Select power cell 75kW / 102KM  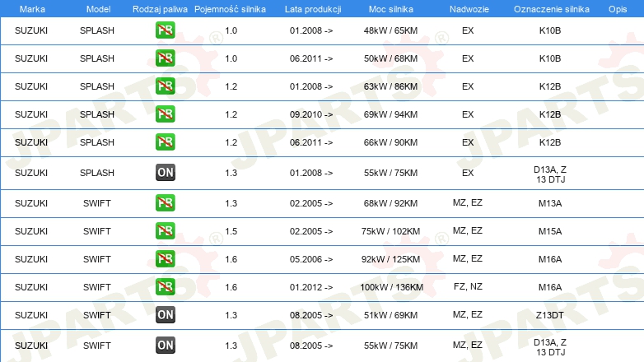coord(390,231)
